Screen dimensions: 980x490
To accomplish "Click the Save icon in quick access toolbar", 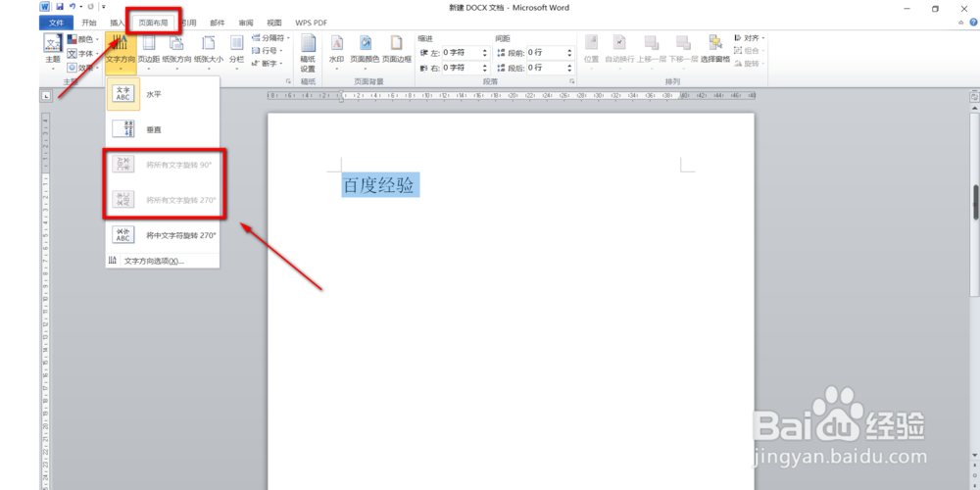I will (60, 7).
